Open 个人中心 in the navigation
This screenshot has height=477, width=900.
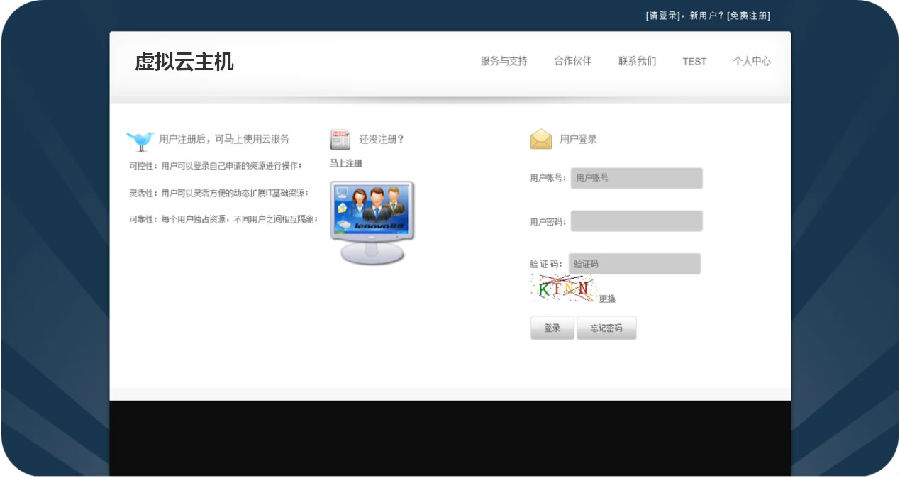coord(751,61)
